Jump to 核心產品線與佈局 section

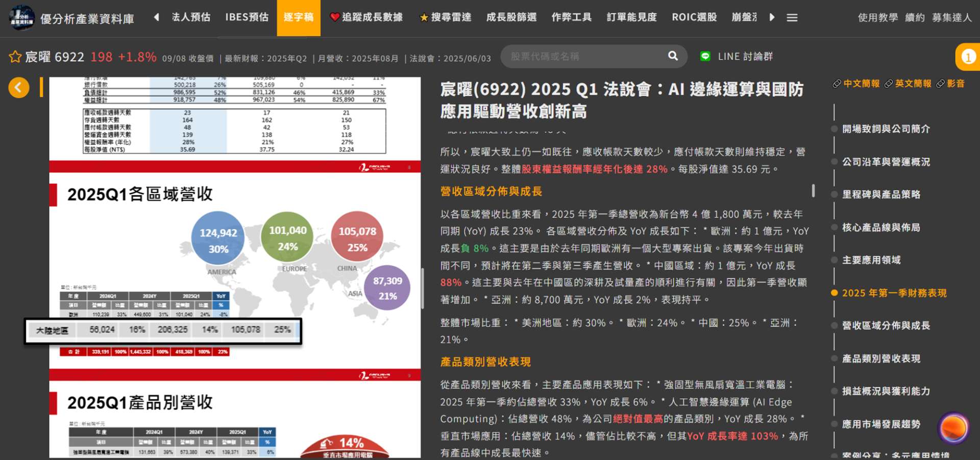880,228
